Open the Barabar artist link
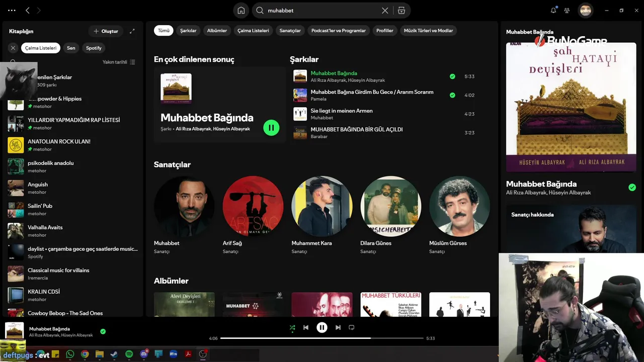 (x=319, y=137)
